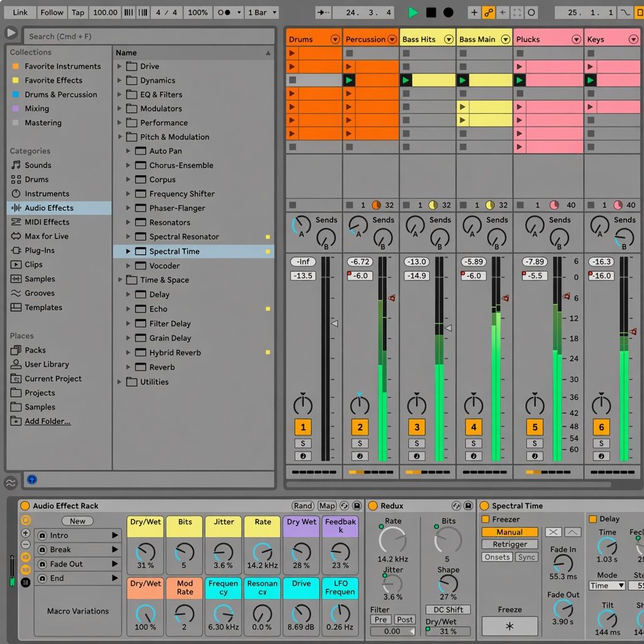Click the Search browser field
644x644 pixels.
tap(149, 36)
